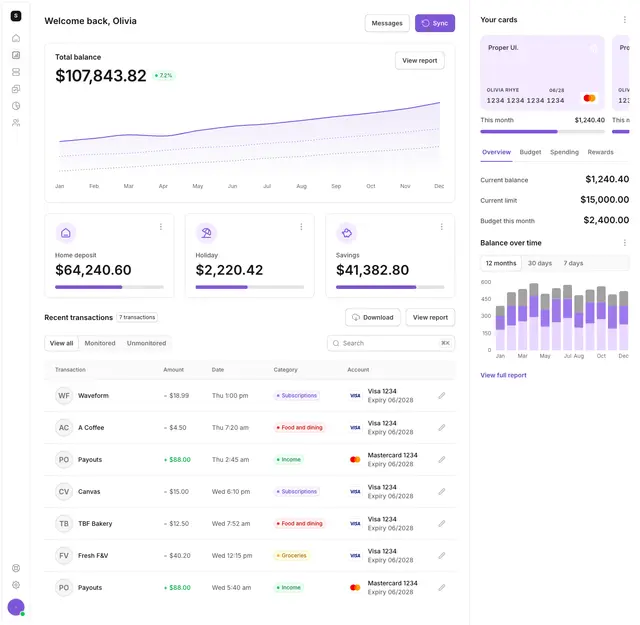Click the Account column header
This screenshot has height=625, width=640.
click(358, 370)
